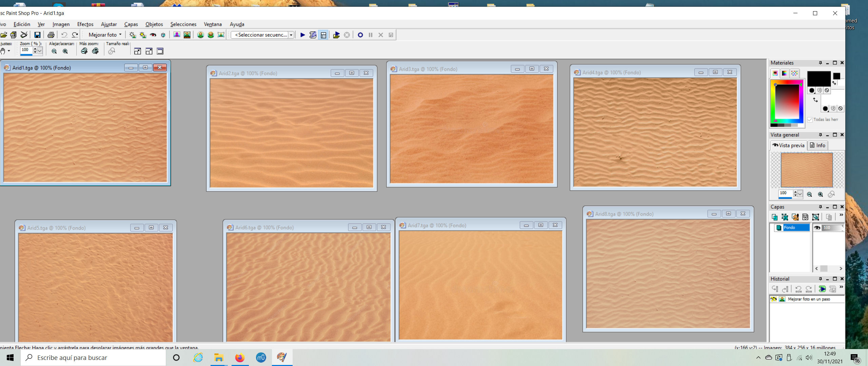This screenshot has height=366, width=868.
Task: Click the zoom out more icon
Action: coord(84,51)
